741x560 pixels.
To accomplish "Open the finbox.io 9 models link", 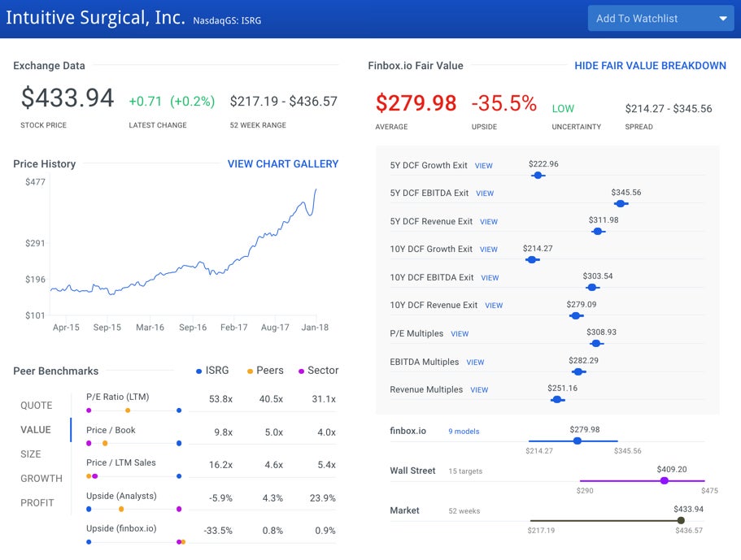I will [x=464, y=431].
